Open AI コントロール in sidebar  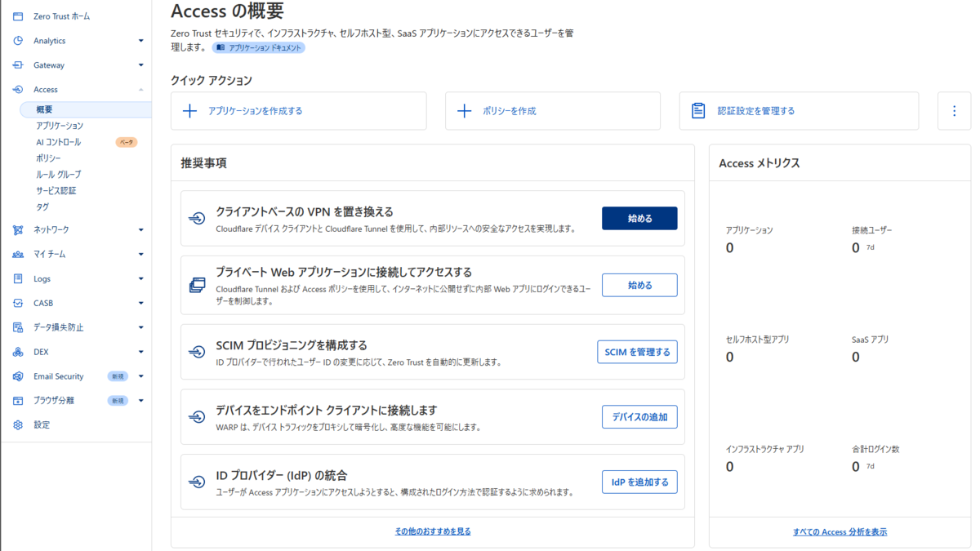[x=58, y=142]
